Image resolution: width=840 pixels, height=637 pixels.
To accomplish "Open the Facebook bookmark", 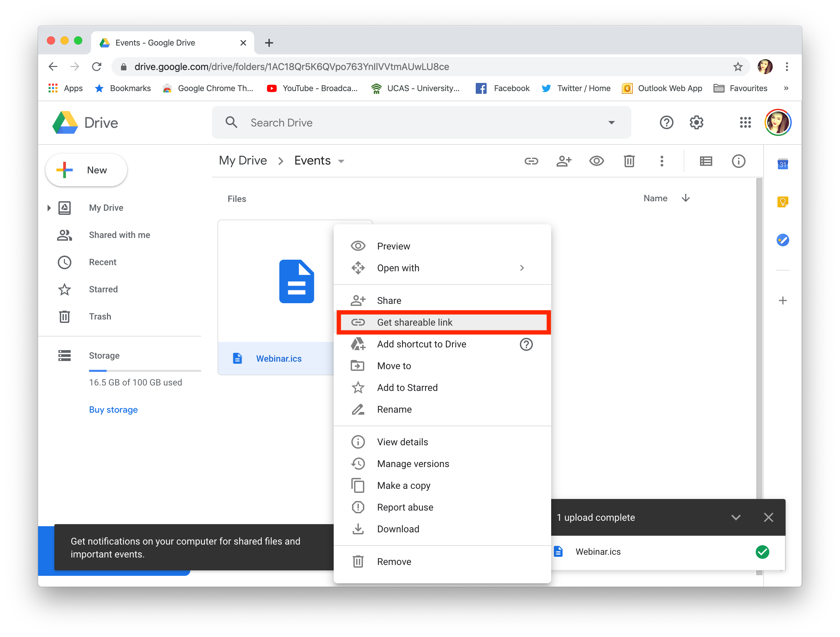I will (x=503, y=88).
